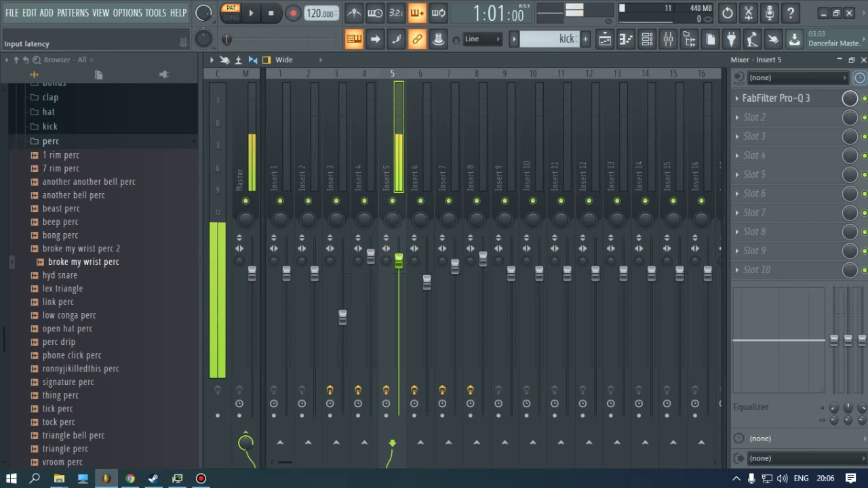Viewport: 868px width, 488px height.
Task: Open the playlist view icon
Action: click(x=604, y=39)
